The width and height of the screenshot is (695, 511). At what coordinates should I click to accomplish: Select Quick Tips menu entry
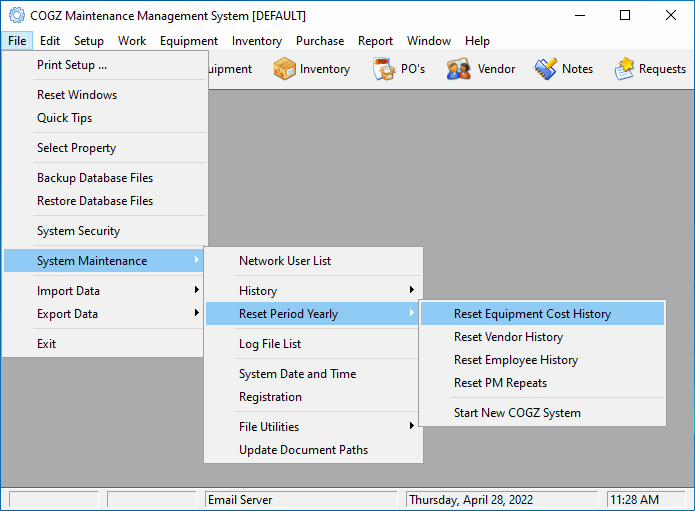105,118
